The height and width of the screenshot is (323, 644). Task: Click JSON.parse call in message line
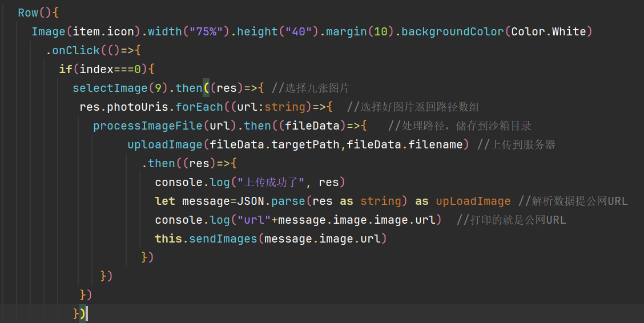tap(271, 201)
